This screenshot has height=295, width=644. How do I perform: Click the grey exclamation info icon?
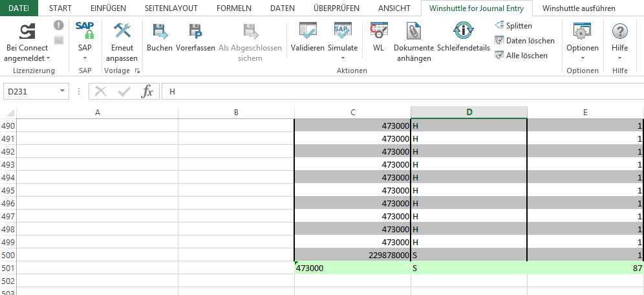point(59,25)
